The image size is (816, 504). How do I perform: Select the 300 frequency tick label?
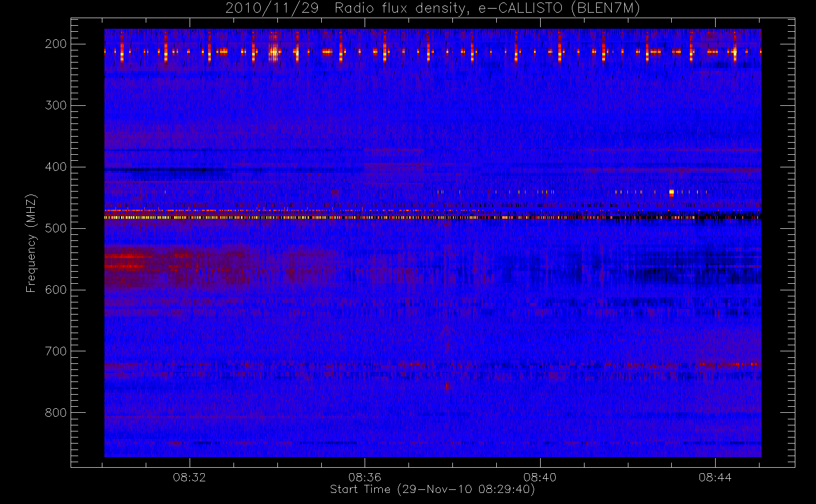(55, 105)
